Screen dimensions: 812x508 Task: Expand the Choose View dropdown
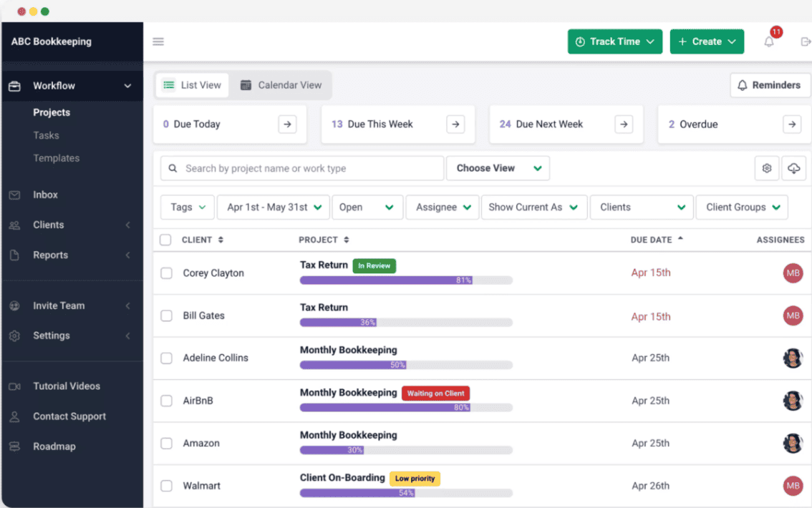(x=498, y=168)
